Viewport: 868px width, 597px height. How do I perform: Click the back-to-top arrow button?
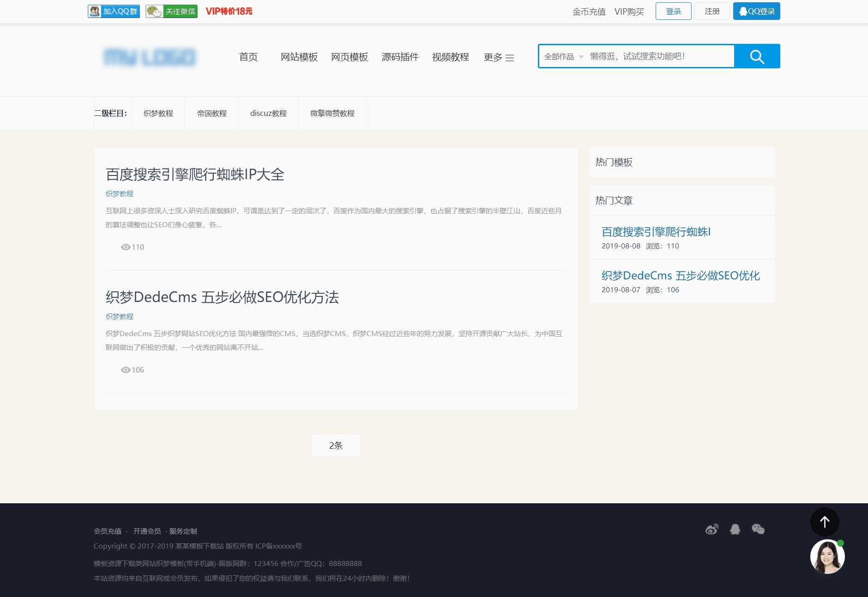point(825,522)
